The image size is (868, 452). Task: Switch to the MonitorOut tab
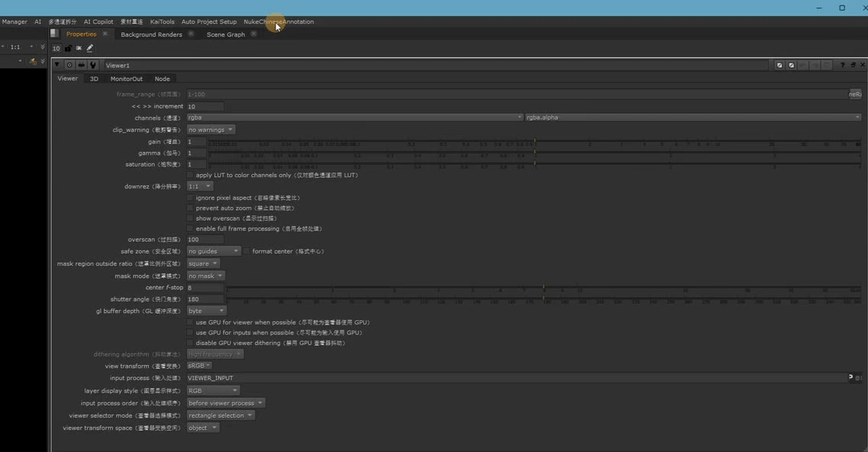[x=126, y=79]
